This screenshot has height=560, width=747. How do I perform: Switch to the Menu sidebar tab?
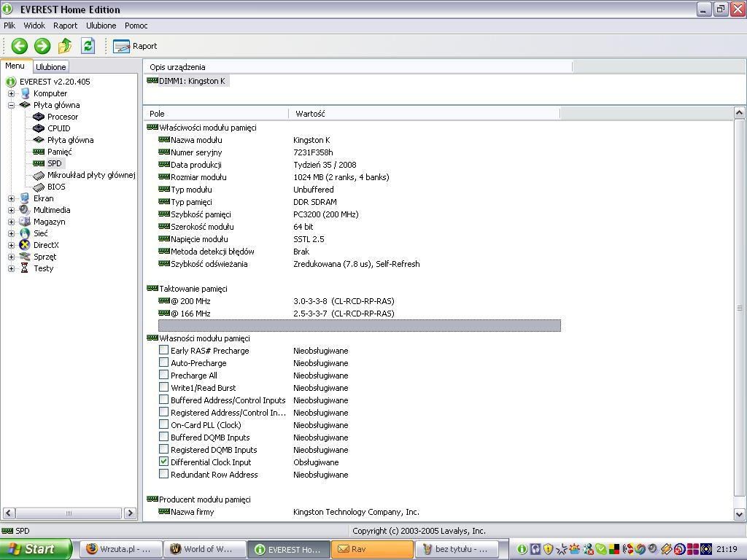click(x=15, y=66)
